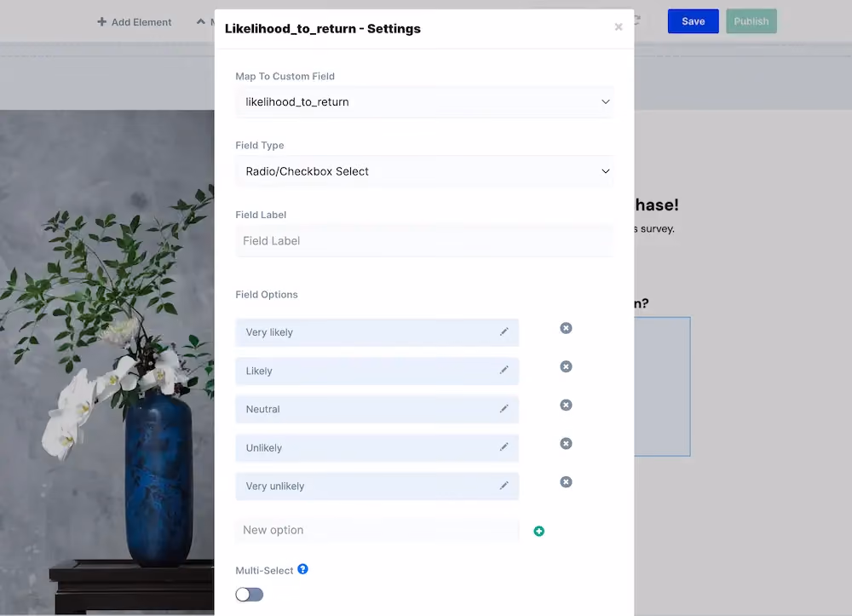This screenshot has height=616, width=852.
Task: Remove the 'Unlikely' option
Action: click(567, 444)
